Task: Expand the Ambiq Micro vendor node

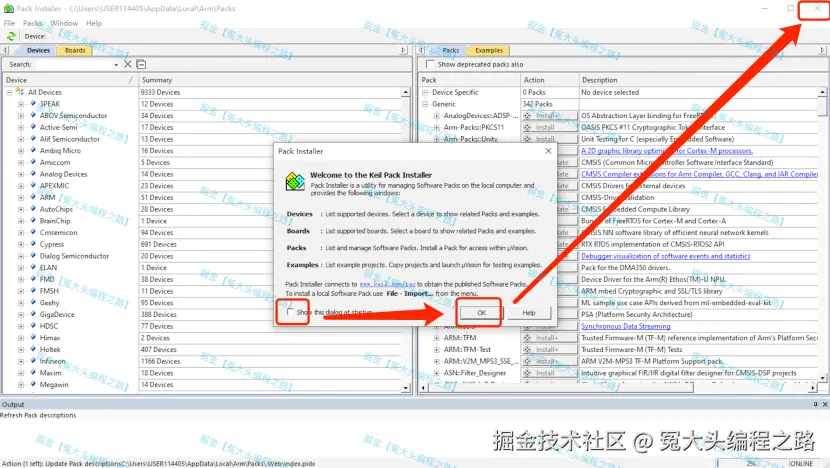Action: point(21,150)
